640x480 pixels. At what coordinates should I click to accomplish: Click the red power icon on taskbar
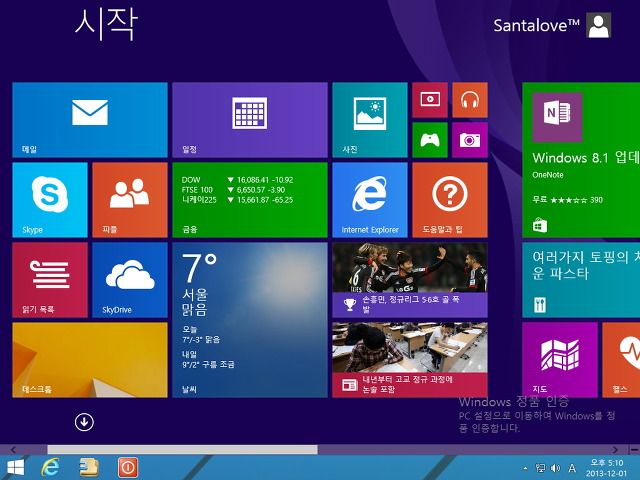pos(128,467)
